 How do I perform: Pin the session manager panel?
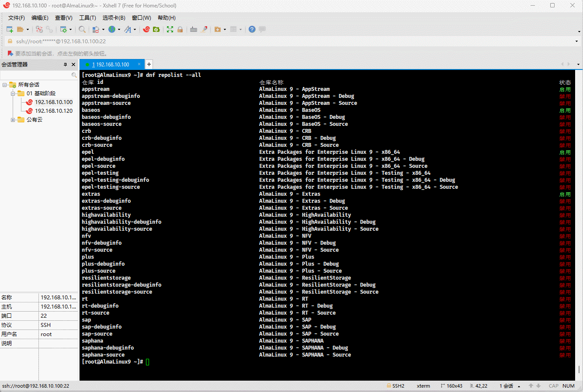click(x=65, y=64)
